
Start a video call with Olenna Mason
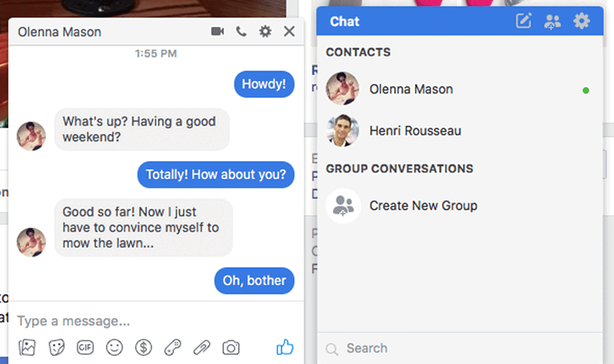217,31
